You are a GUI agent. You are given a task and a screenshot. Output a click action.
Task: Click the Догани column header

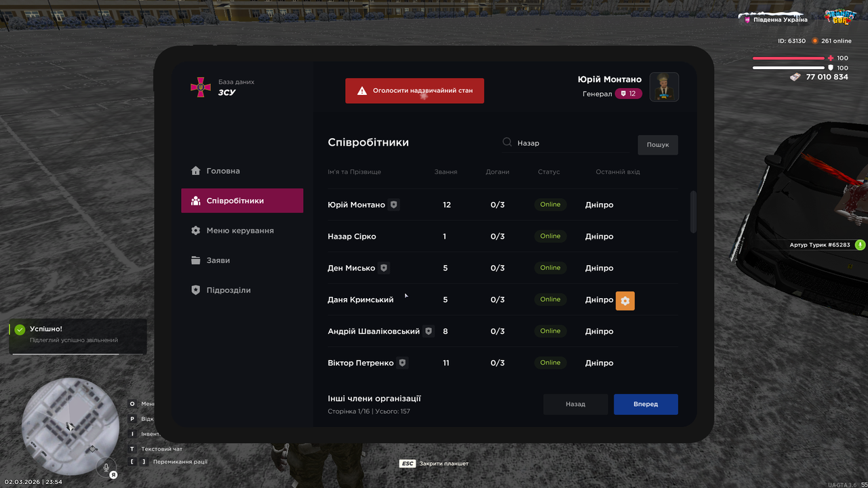(x=498, y=171)
